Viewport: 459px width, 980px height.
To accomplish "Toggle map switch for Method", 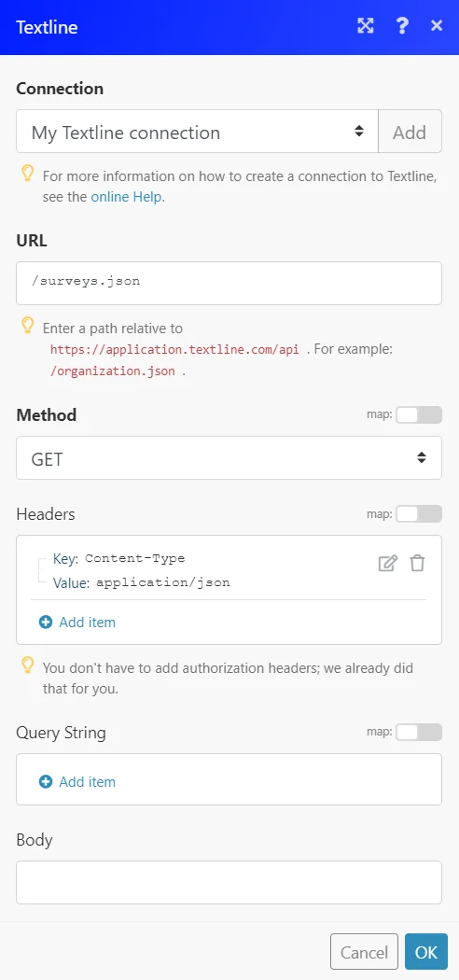I will point(418,414).
